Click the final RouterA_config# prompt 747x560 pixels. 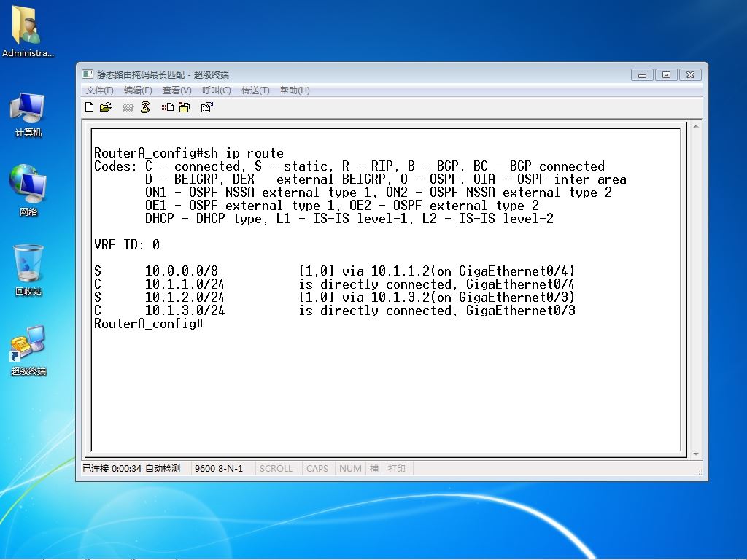point(149,324)
